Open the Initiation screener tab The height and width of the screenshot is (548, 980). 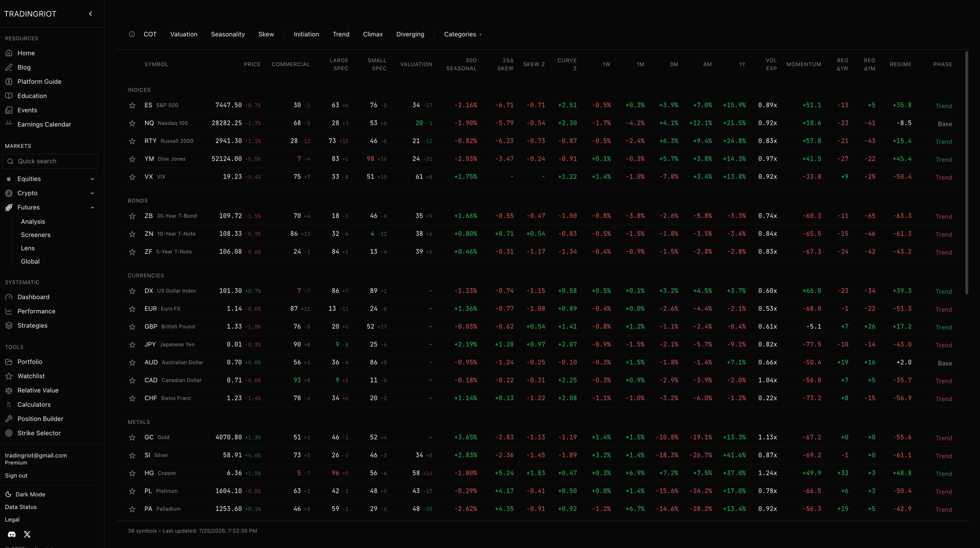click(x=306, y=34)
